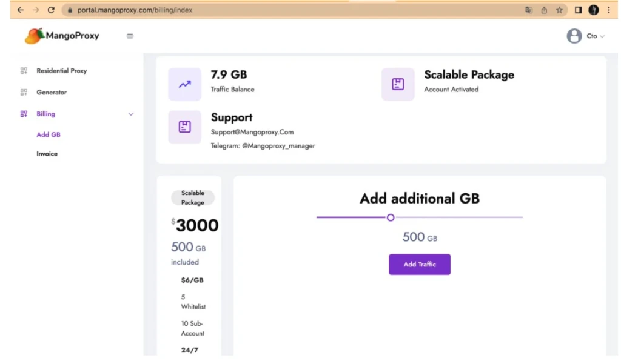Toggle the sidebar with the hamburger icon
Screen dimensions: 621x364
tap(130, 36)
